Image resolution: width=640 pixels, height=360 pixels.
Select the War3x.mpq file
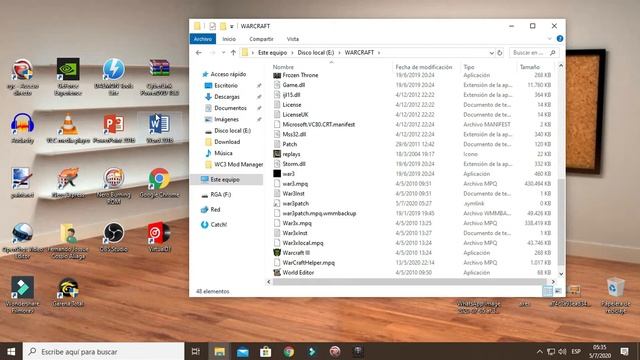click(x=297, y=223)
